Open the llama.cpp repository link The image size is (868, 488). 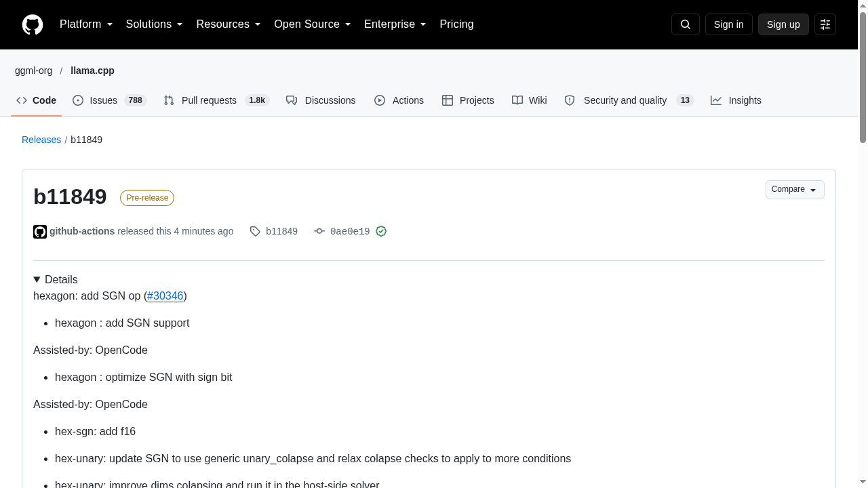[x=92, y=70]
